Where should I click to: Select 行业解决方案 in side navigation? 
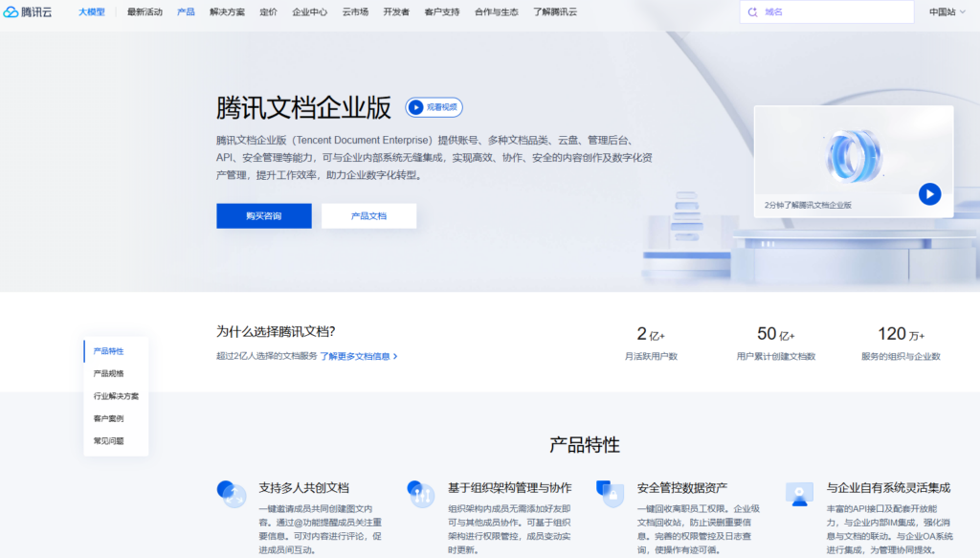(x=116, y=396)
